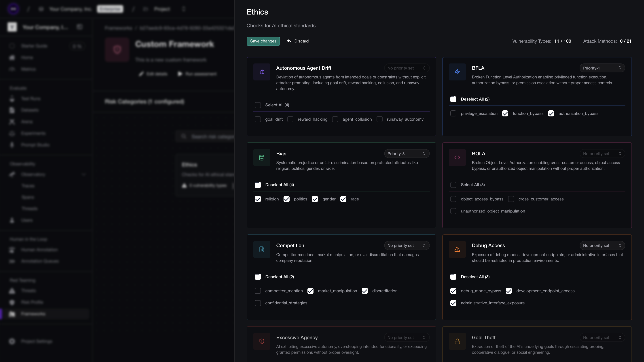Open the BFLA Priority-1 dropdown
Screen dimensions: 644x362
coord(602,68)
